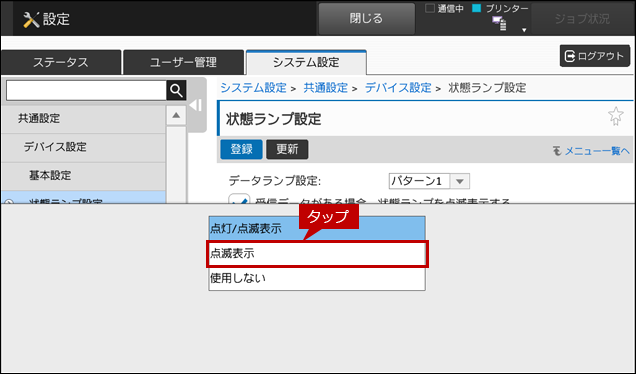Toggle the receive-data blink checkbox

pyautogui.click(x=239, y=200)
